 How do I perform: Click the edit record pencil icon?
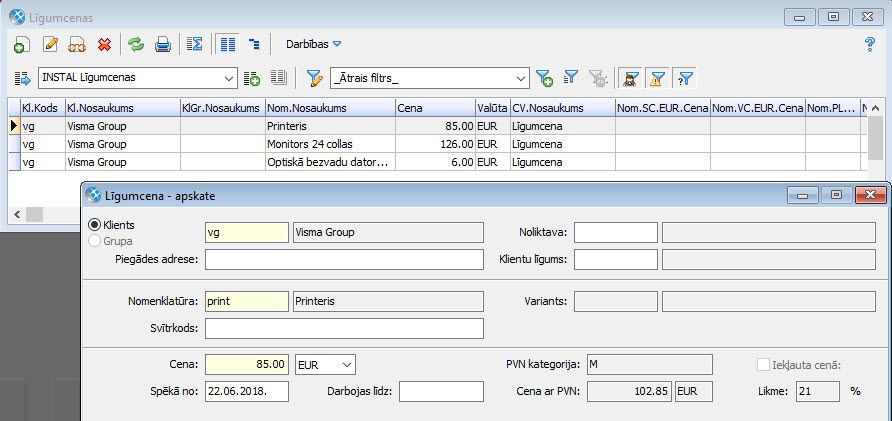coord(51,44)
